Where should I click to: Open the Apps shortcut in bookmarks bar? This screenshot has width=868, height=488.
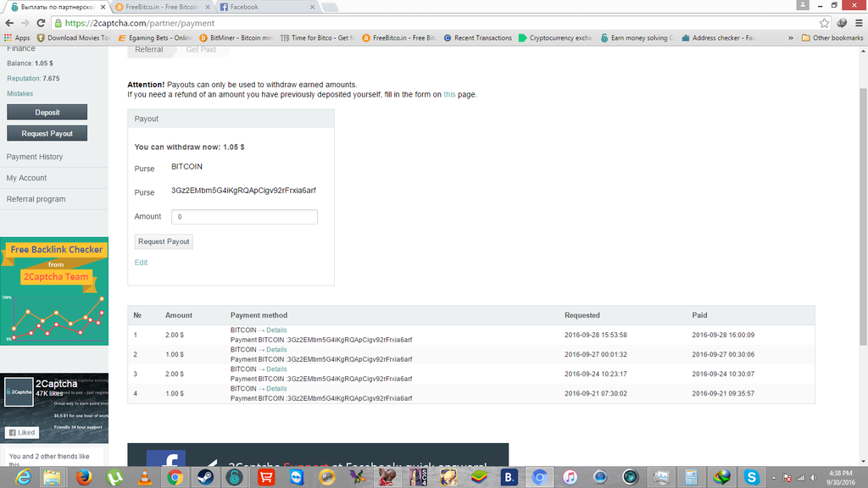[x=17, y=38]
